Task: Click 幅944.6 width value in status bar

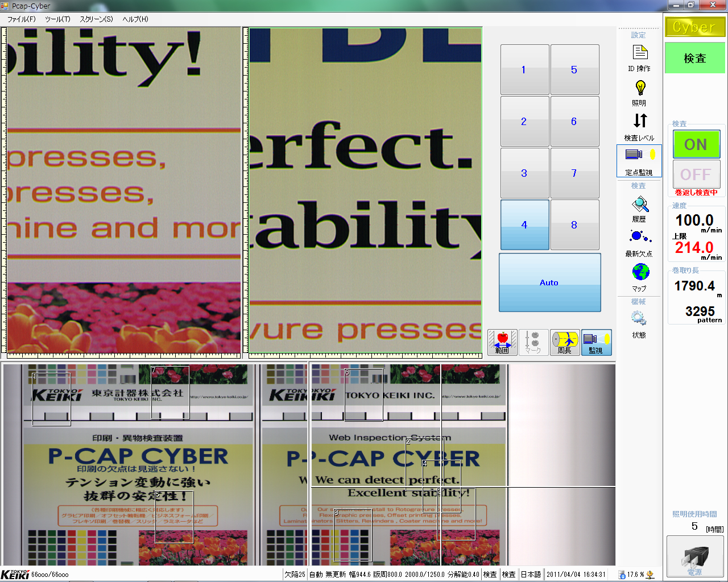Action: pos(359,575)
